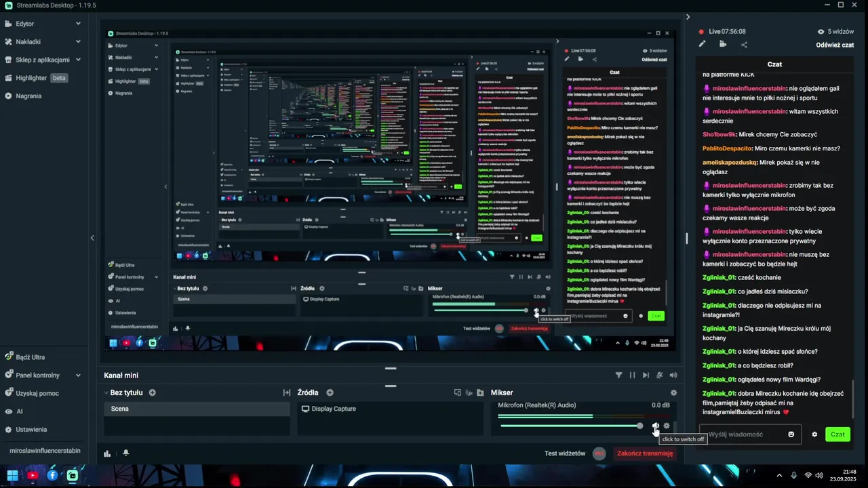Image resolution: width=868 pixels, height=488 pixels.
Task: Click the Mikrofon volume slider handle
Action: pyautogui.click(x=639, y=426)
